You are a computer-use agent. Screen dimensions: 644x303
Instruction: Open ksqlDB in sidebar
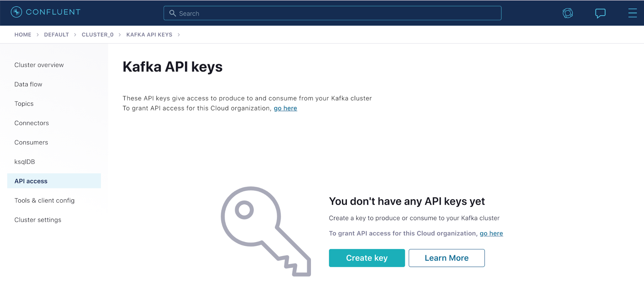[x=25, y=162]
